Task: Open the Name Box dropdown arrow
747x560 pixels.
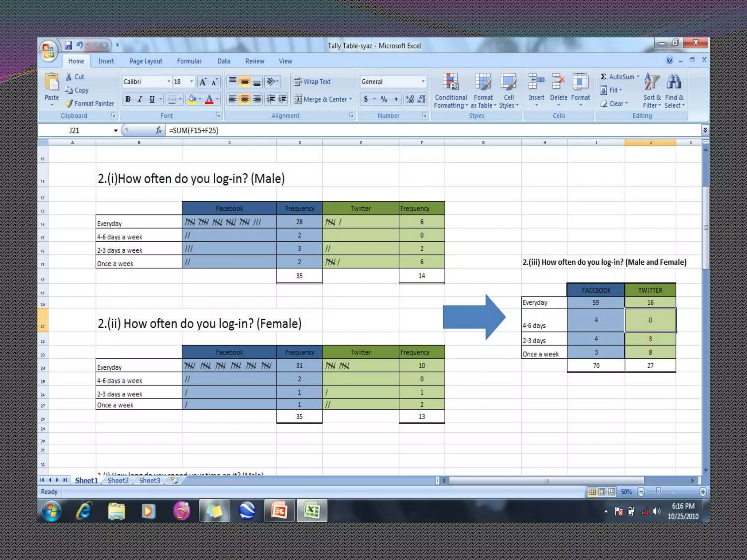Action: [116, 131]
